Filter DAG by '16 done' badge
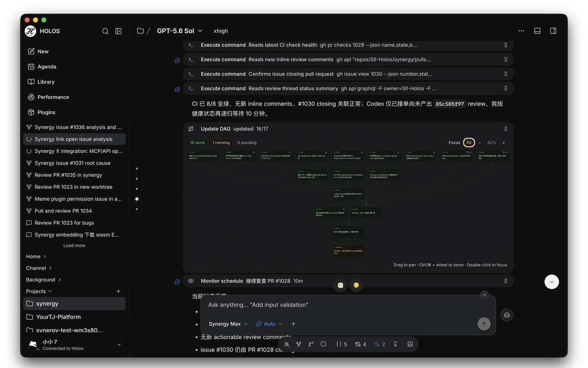The image size is (588, 368). click(198, 143)
